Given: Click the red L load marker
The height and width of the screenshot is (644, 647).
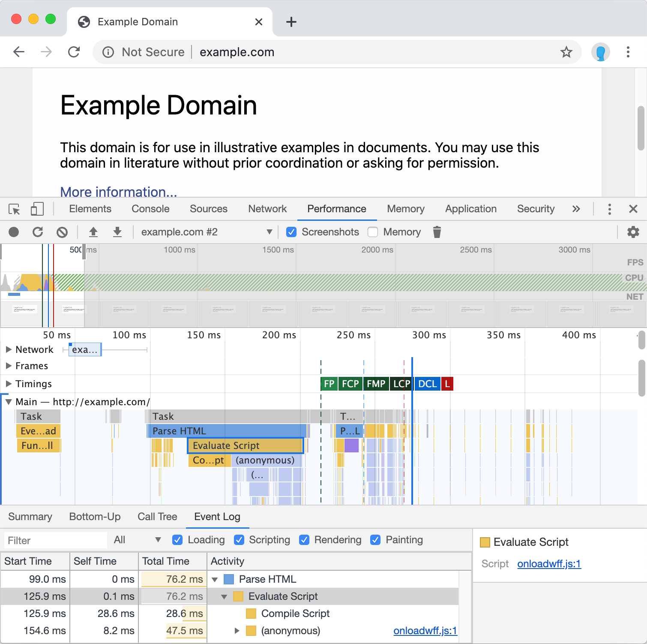Looking at the screenshot, I should (447, 384).
